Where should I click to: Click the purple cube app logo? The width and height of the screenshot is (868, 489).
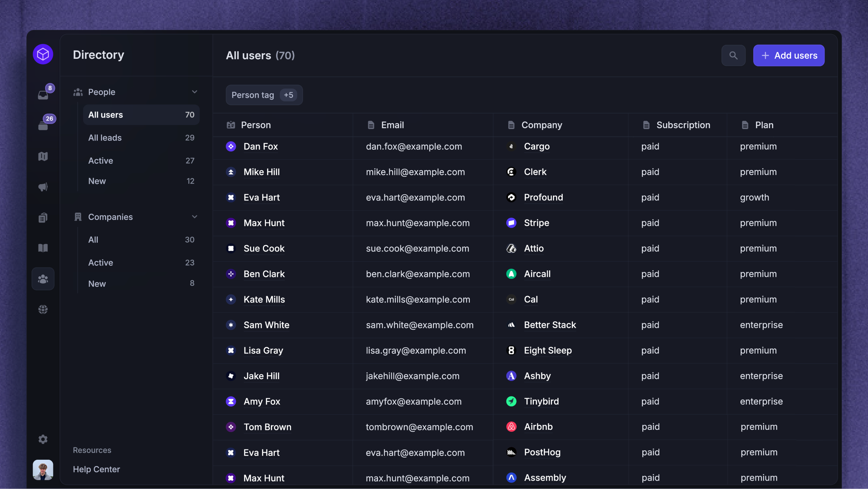43,54
